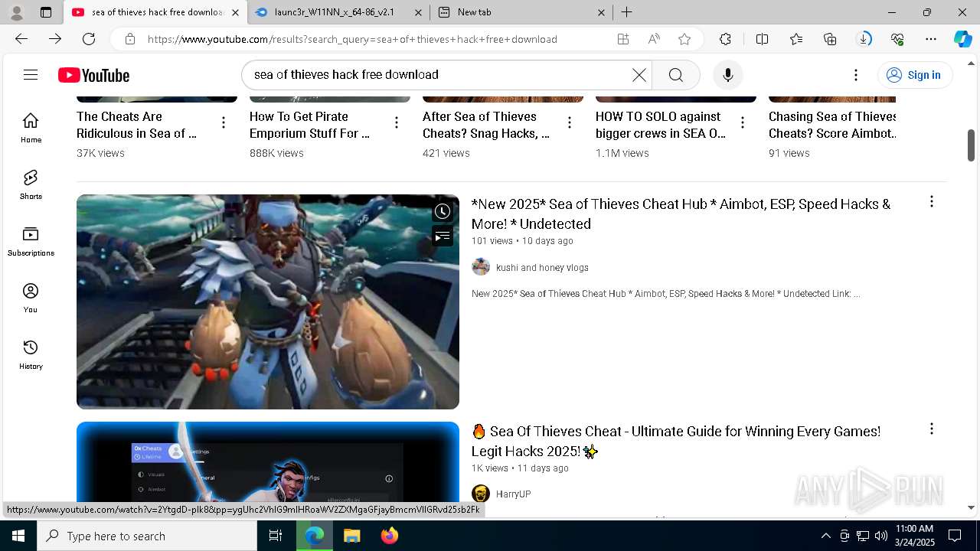Open Subscriptions in sidebar
The image size is (980, 551).
coord(31,241)
